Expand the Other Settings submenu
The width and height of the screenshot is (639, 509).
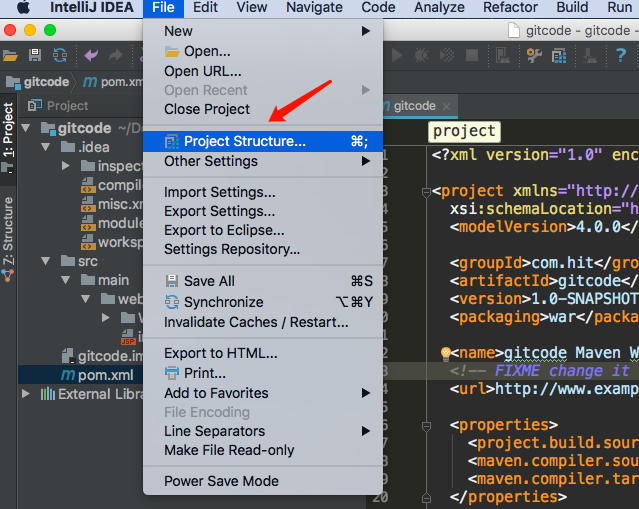pos(263,161)
